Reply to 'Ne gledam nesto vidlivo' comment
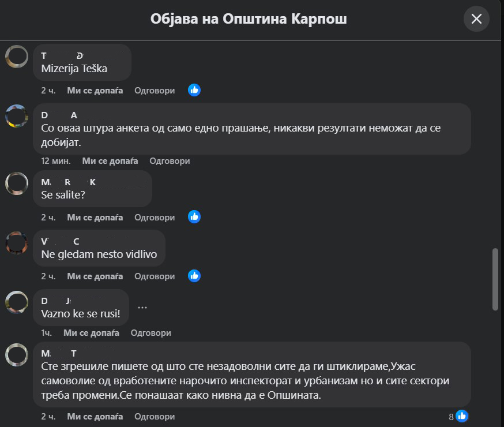This screenshot has height=427, width=504. tap(154, 276)
